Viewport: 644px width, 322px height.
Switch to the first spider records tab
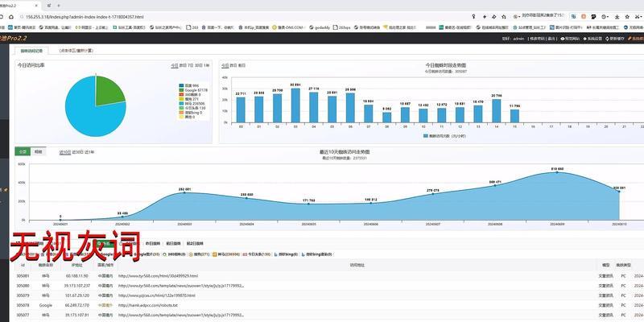[x=31, y=51]
